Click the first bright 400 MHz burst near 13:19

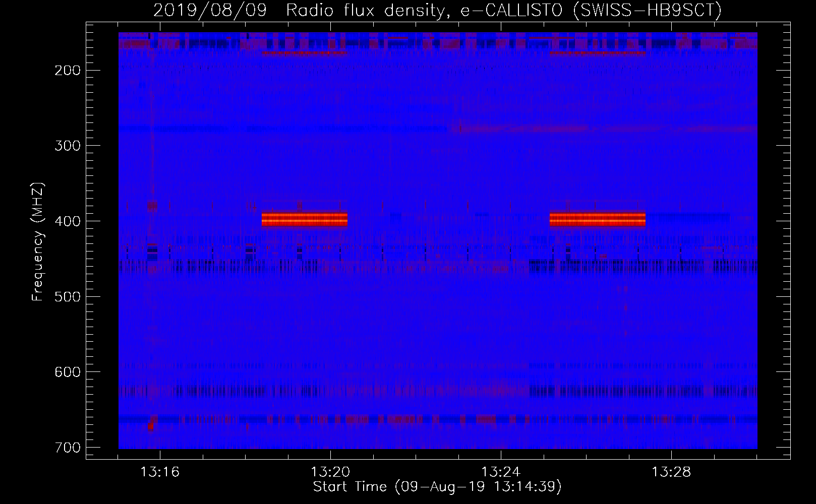[305, 219]
